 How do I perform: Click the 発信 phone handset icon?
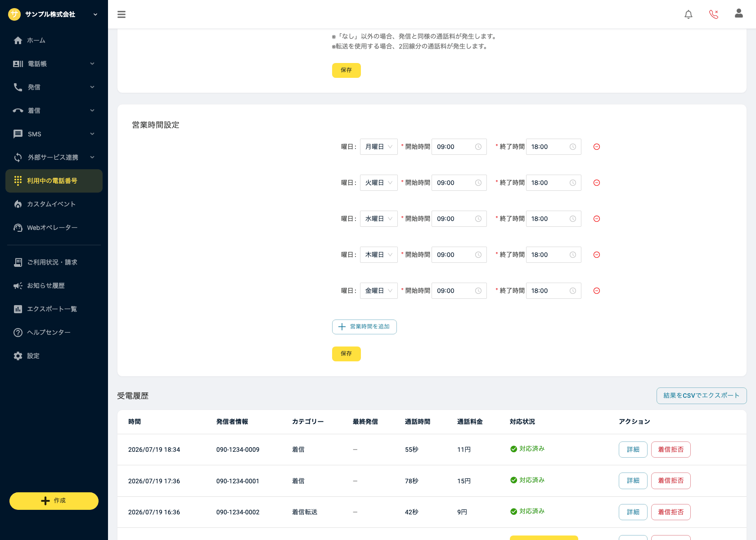point(18,87)
